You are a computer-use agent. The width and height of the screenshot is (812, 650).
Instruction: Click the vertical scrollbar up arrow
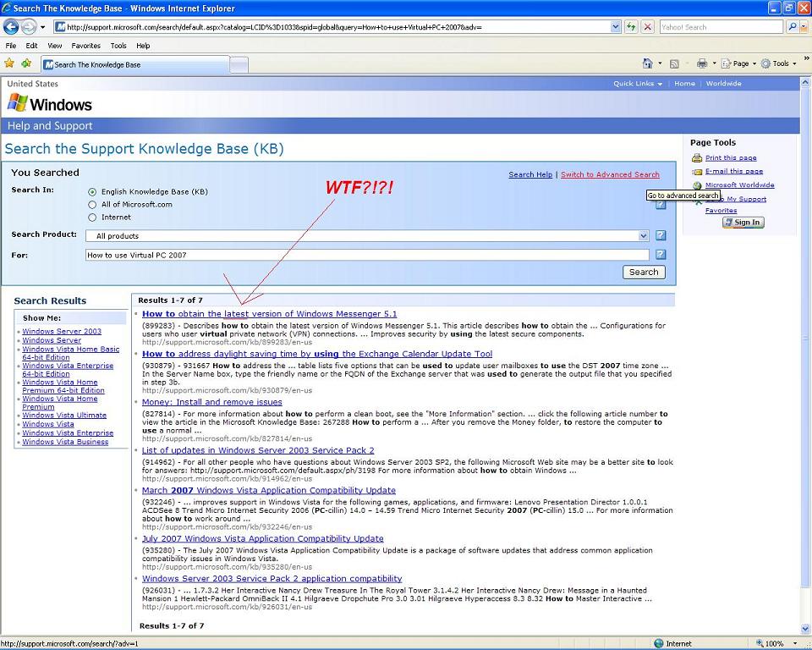(x=805, y=82)
